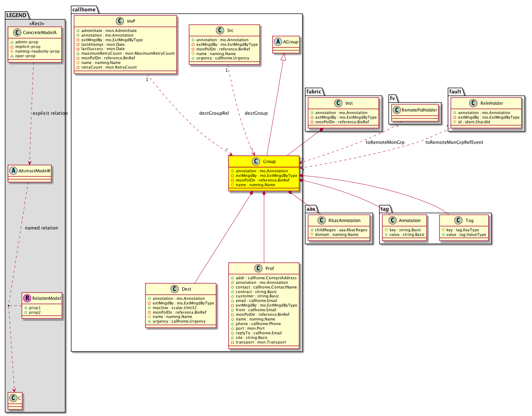Viewport: 532px width, 416px height.
Task: Click the Tag class title
Action: point(469,220)
